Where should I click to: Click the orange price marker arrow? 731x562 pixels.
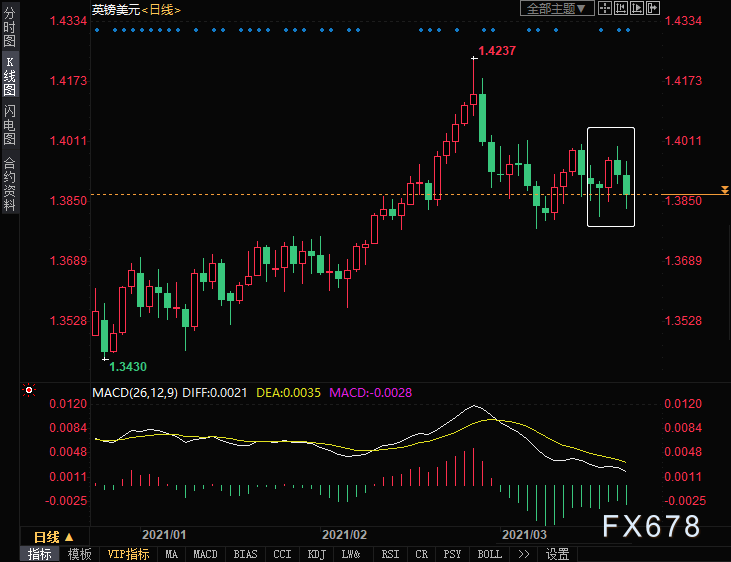pos(724,190)
